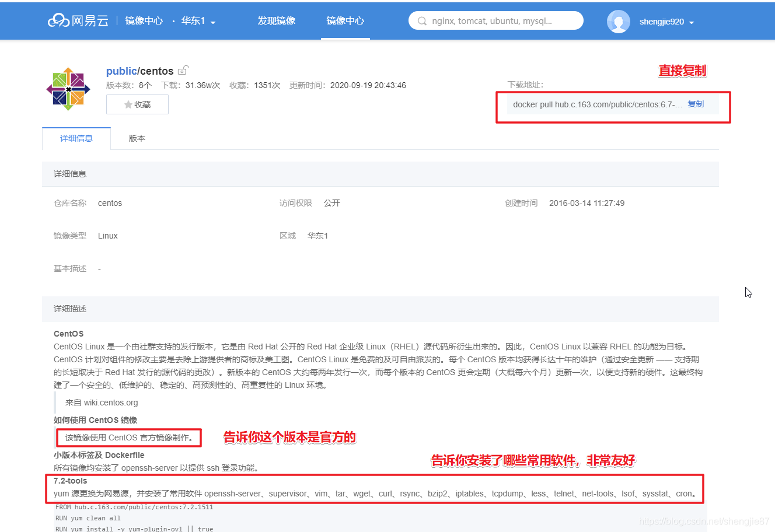Click the 复制 copy link
775x532 pixels.
pos(696,104)
